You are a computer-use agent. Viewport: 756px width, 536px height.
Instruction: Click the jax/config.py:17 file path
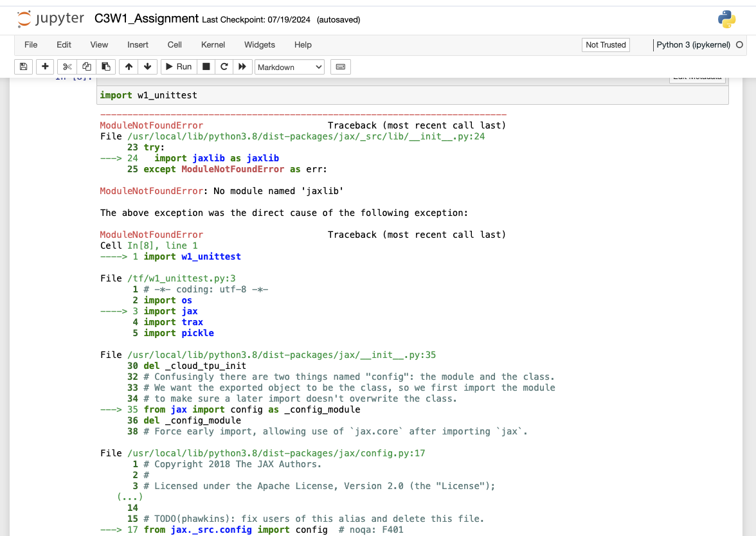coord(276,453)
